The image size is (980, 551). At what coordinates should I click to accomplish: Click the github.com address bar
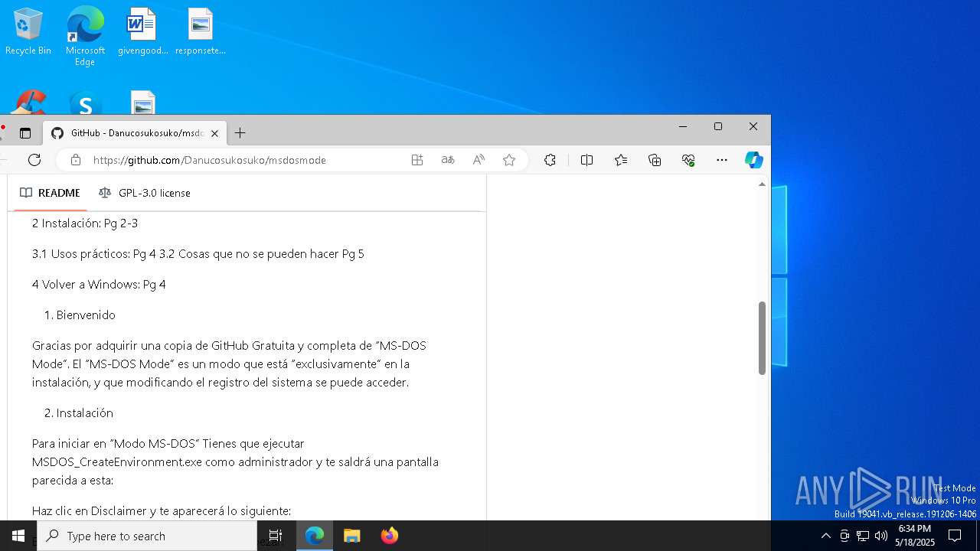(x=210, y=160)
